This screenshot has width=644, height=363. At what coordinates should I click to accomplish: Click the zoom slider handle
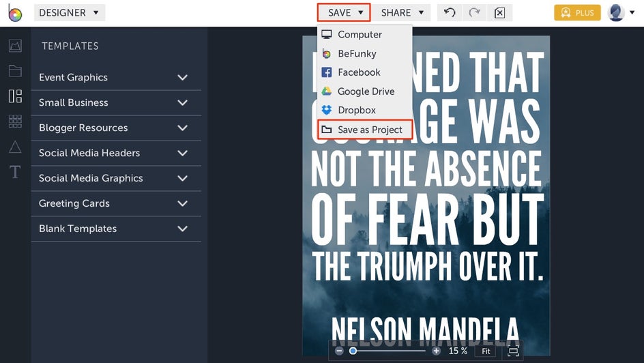click(353, 351)
